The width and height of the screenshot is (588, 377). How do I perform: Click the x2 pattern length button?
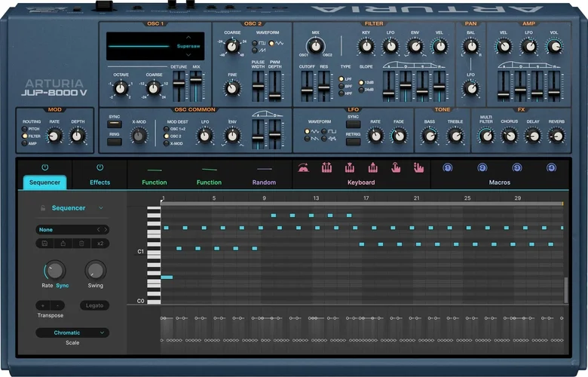[100, 244]
